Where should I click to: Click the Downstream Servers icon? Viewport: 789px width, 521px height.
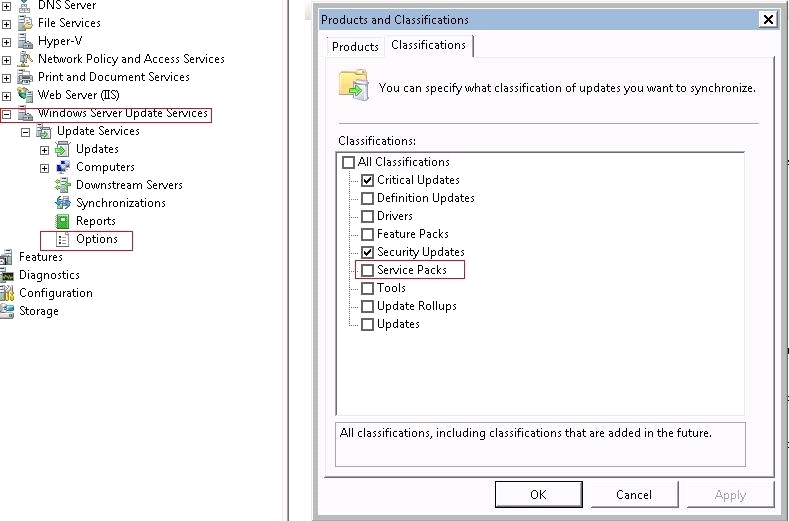coord(62,185)
